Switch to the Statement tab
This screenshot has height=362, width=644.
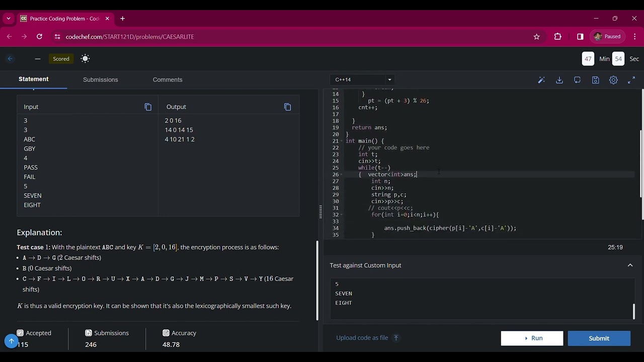tap(33, 79)
